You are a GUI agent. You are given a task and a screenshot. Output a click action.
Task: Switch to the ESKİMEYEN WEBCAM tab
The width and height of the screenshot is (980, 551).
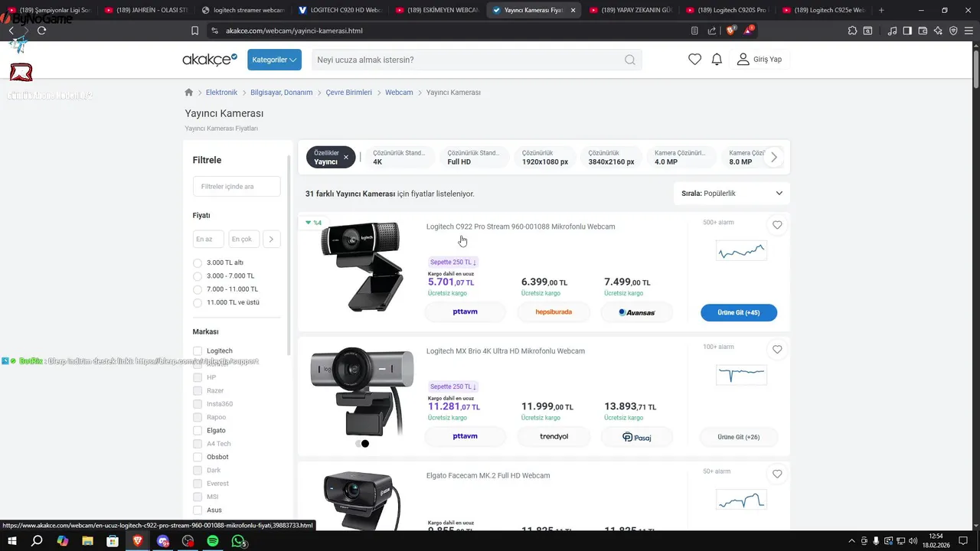(436, 10)
